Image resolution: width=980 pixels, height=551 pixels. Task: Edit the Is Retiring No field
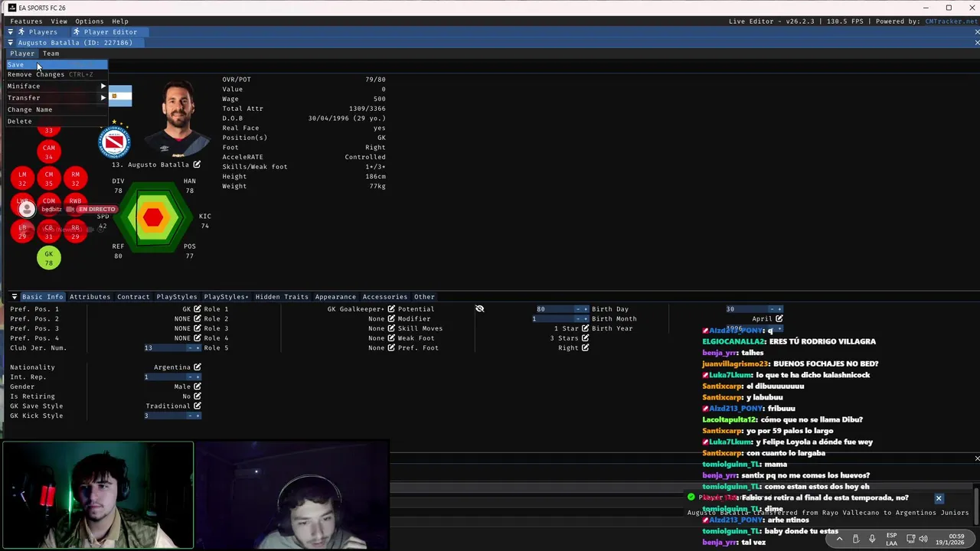click(197, 396)
